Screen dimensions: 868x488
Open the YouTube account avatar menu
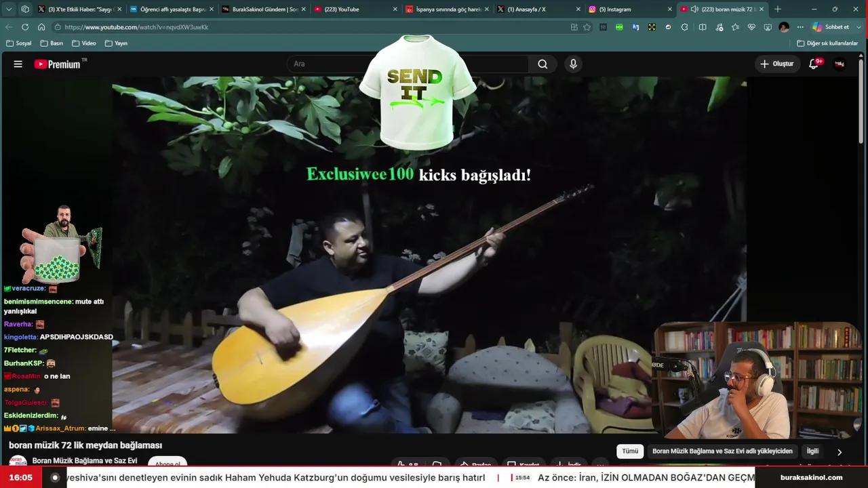pos(840,64)
